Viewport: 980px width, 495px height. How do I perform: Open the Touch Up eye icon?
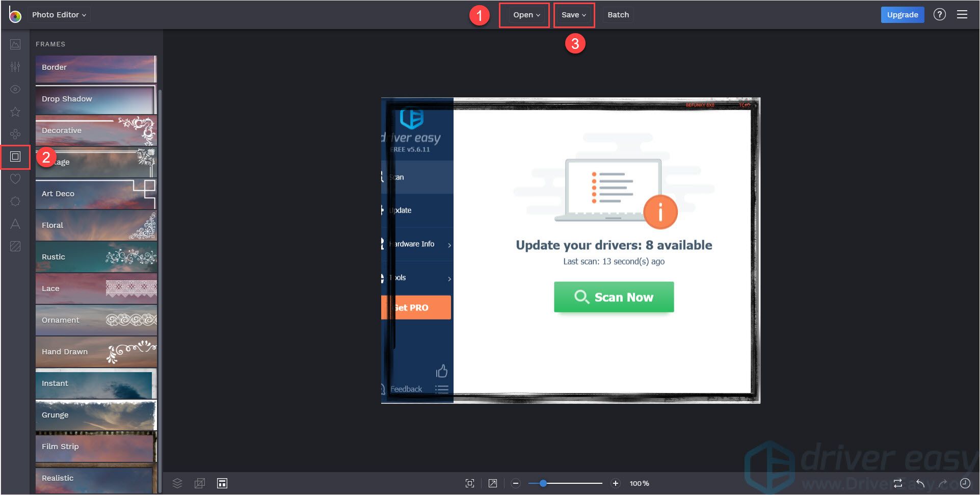(15, 89)
